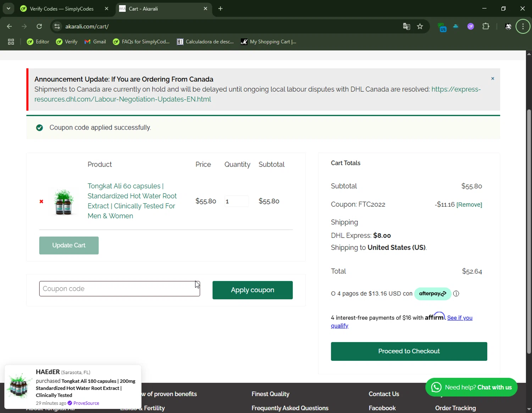Open the Frequently Asked Questions footer link

coord(290,408)
